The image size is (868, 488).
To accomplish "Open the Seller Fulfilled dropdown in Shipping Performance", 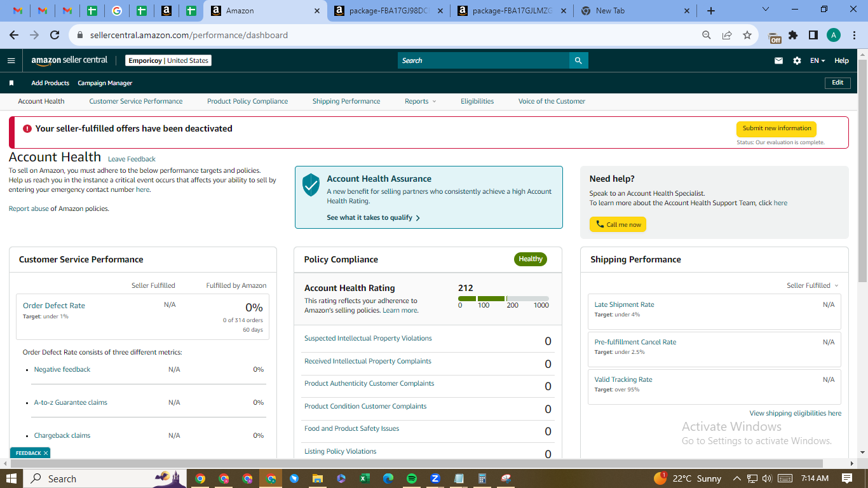I will pyautogui.click(x=813, y=286).
